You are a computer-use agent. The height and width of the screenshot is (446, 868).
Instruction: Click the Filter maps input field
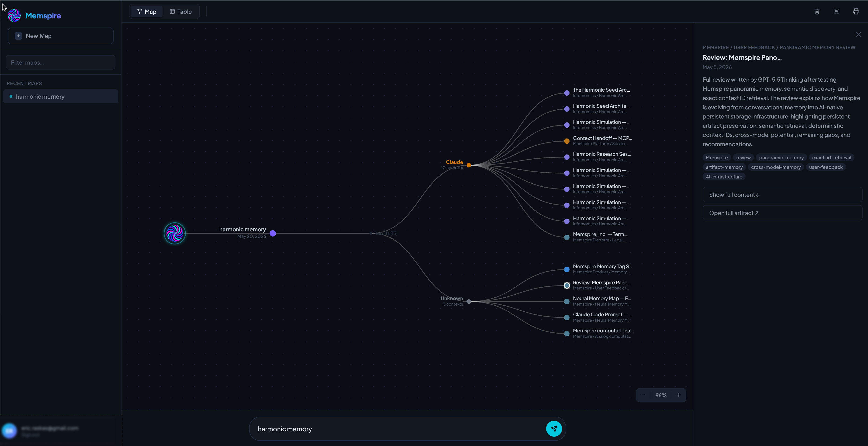tap(61, 62)
